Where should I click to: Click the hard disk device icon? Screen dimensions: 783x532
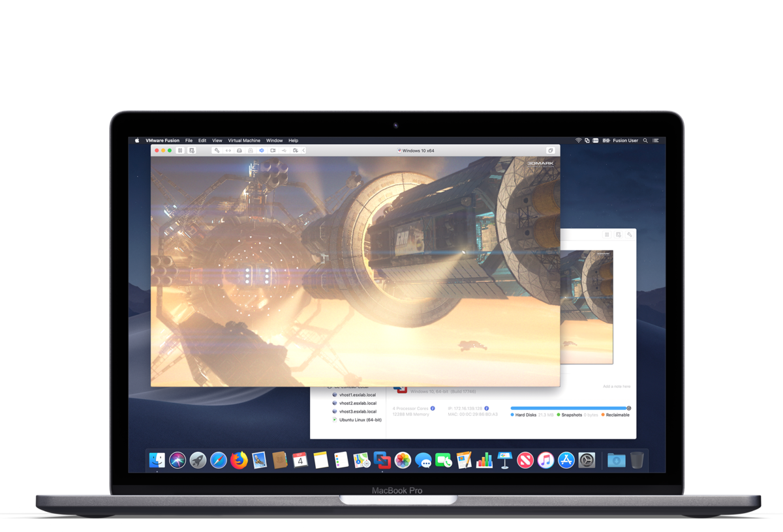point(239,151)
